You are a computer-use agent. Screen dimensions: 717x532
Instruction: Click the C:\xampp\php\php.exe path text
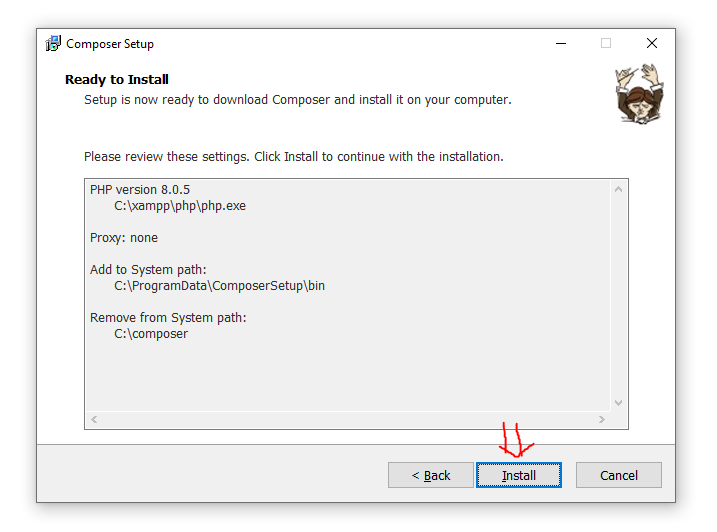click(180, 206)
